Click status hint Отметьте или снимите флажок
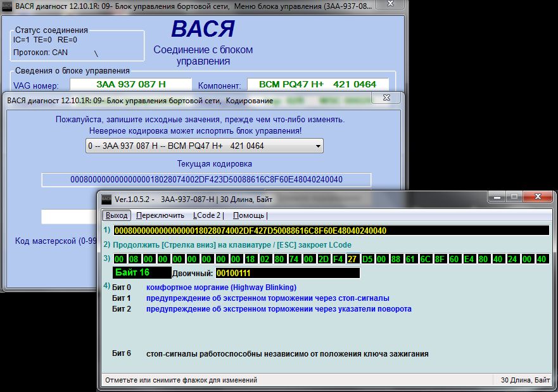Screen dimensions: 558x392 (x=181, y=380)
